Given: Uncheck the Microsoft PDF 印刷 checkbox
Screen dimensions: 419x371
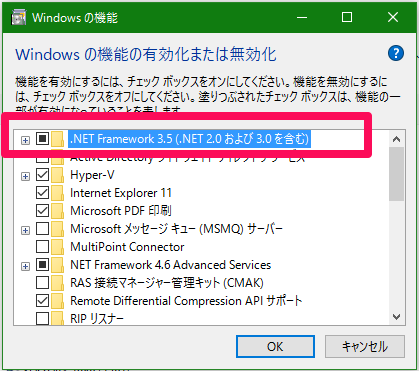Looking at the screenshot, I should 42,211.
